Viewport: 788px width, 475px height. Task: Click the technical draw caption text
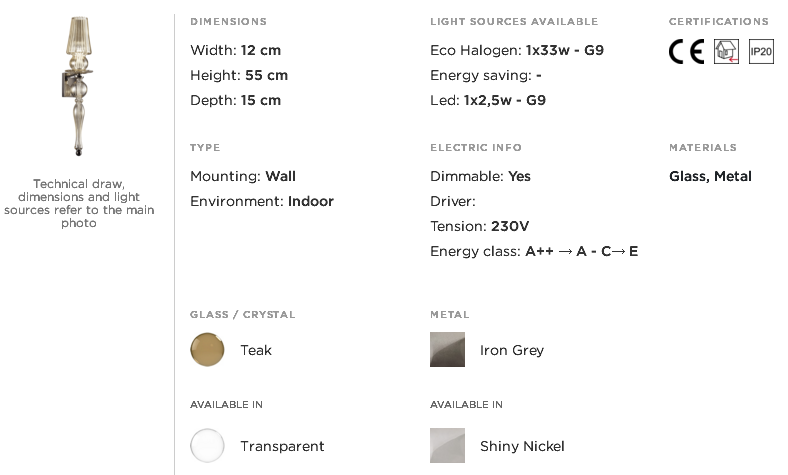pos(79,203)
